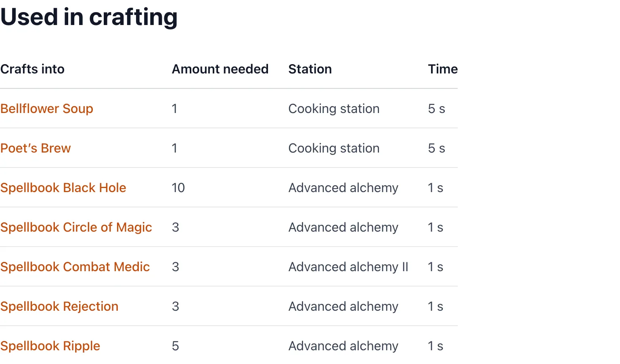Viewport: 620px width, 364px height.
Task: Go to Spellbook Combat Medic link
Action: 75,267
